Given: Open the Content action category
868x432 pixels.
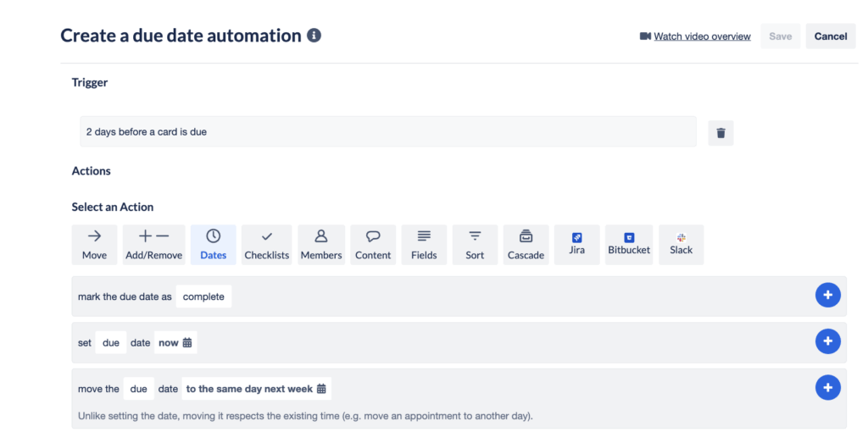Looking at the screenshot, I should click(x=373, y=245).
